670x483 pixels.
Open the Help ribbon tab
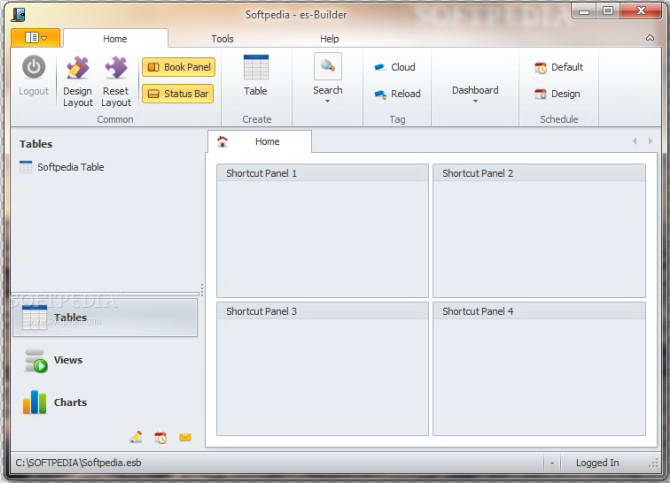329,38
